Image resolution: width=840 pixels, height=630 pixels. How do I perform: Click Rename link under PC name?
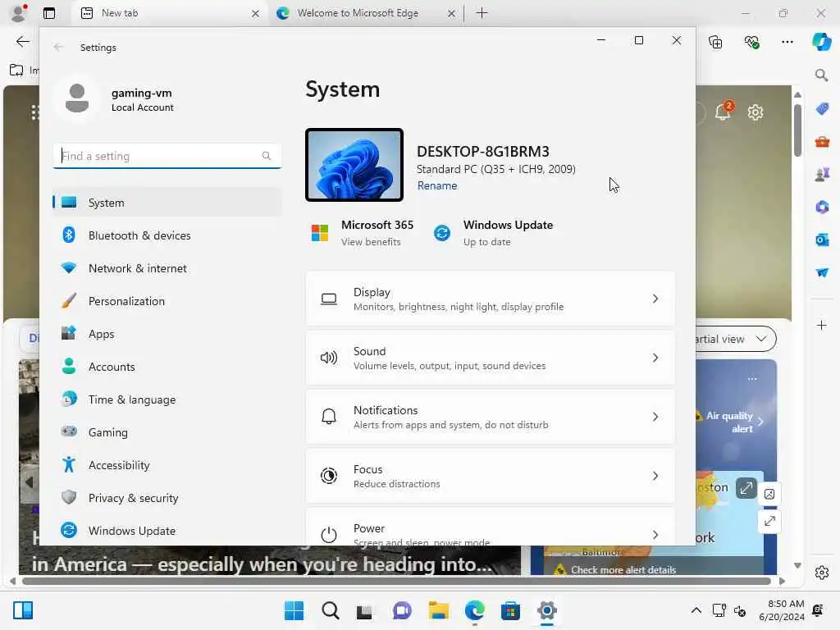[437, 185]
